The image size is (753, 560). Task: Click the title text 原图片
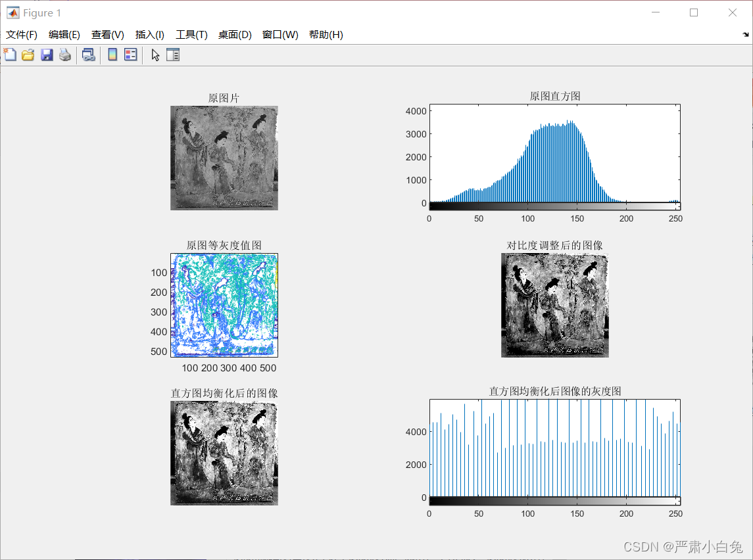coord(224,98)
